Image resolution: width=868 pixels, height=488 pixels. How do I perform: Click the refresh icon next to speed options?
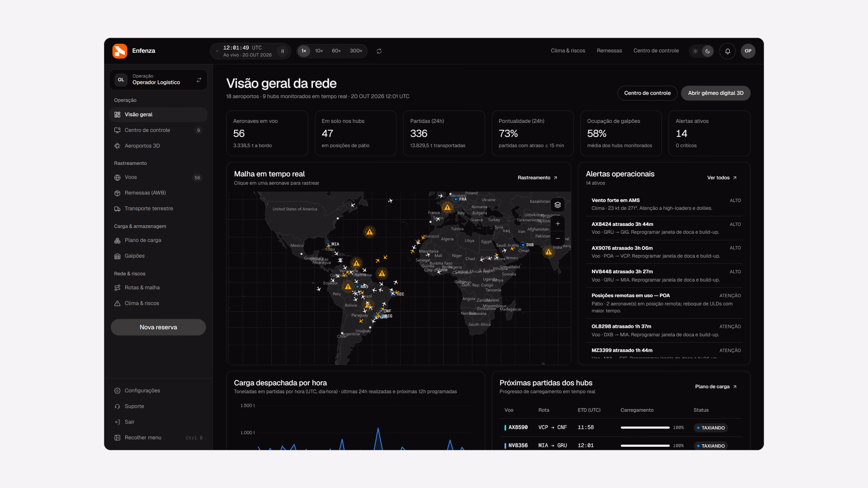tap(379, 51)
